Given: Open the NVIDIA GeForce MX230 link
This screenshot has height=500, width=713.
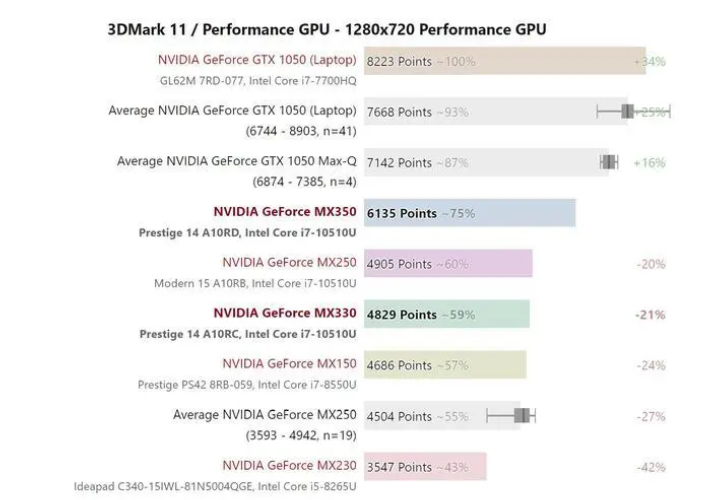Looking at the screenshot, I should pos(289,464).
